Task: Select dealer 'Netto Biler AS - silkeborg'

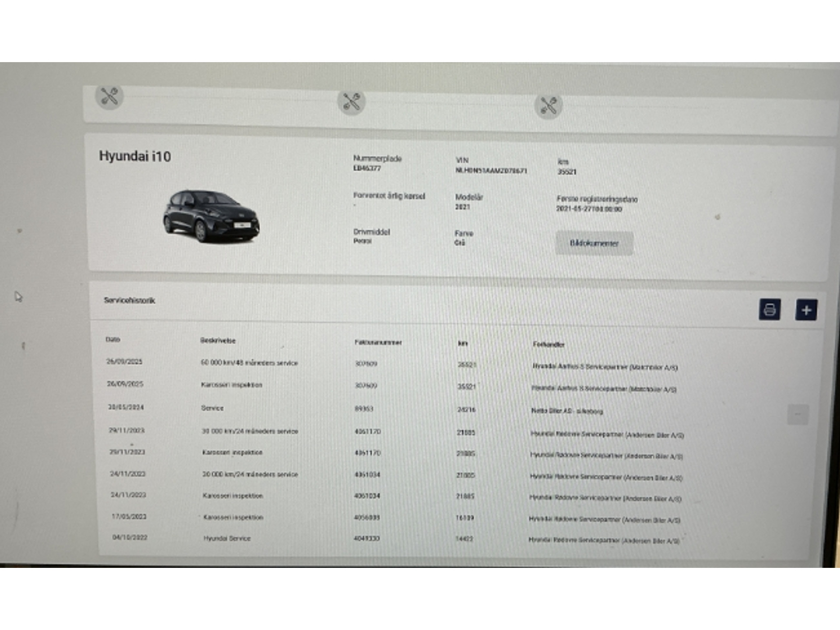Action: pos(567,411)
